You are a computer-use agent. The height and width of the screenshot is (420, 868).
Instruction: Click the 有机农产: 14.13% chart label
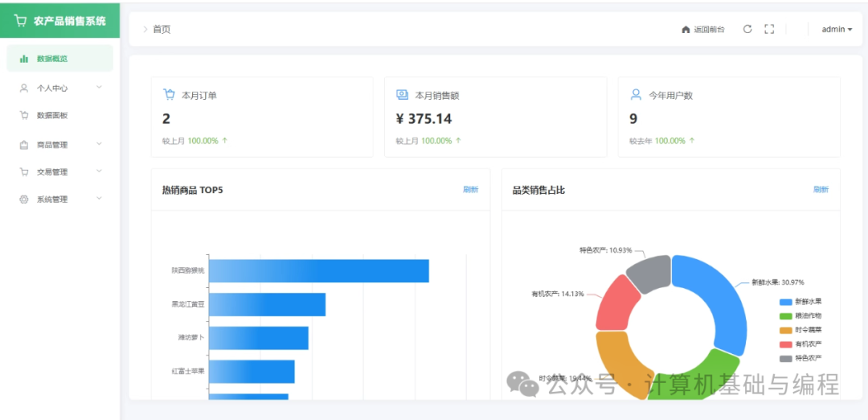tap(558, 294)
